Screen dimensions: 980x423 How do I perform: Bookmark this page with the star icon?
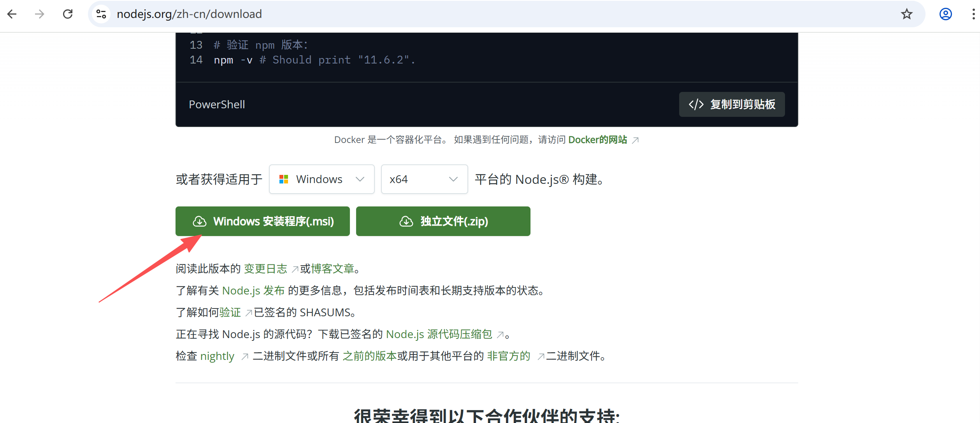(906, 14)
